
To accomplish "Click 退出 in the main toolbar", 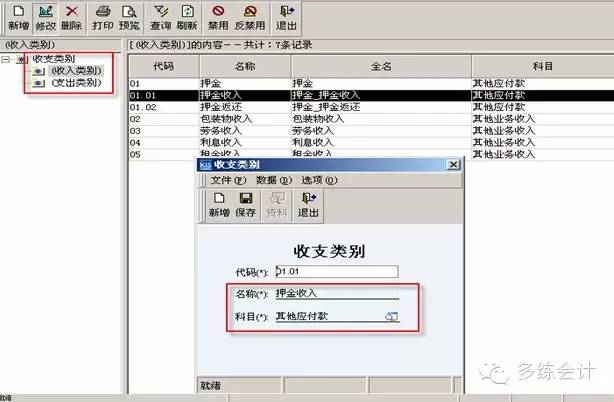I will (286, 18).
